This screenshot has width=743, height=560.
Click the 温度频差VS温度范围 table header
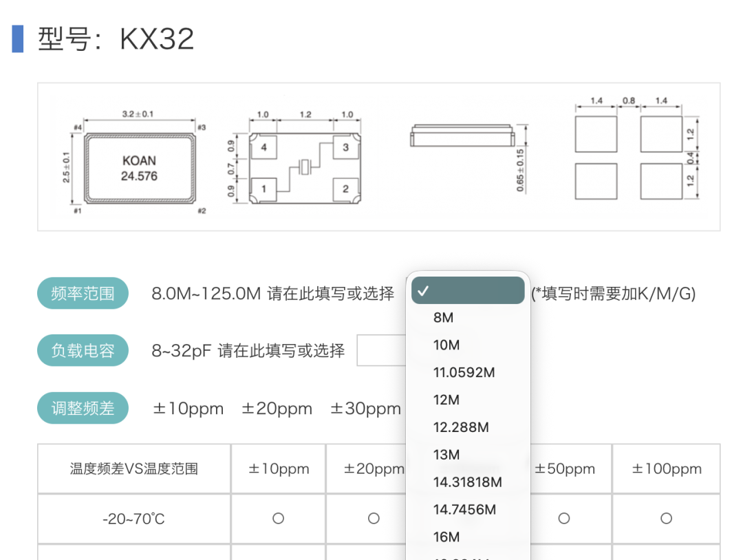click(134, 469)
